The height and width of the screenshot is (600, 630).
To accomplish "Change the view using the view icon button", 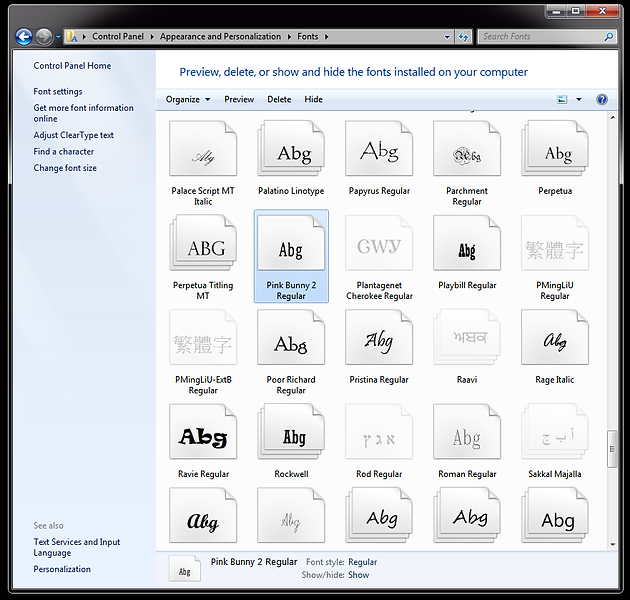I will click(562, 99).
